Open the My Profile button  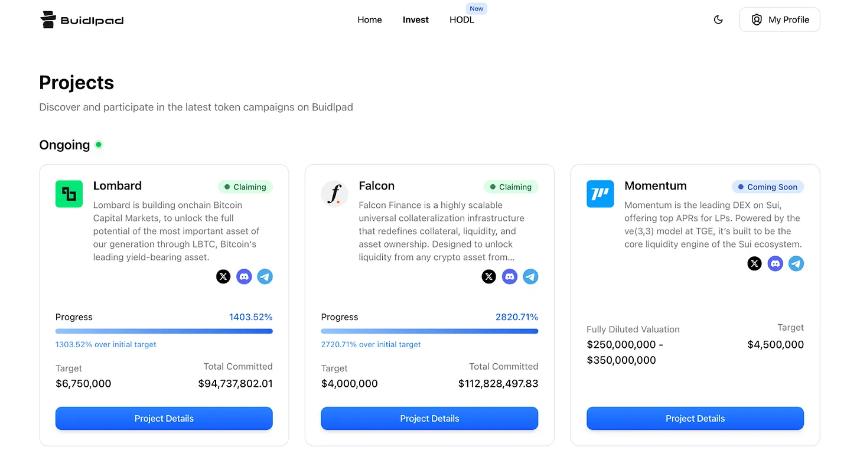(x=779, y=20)
